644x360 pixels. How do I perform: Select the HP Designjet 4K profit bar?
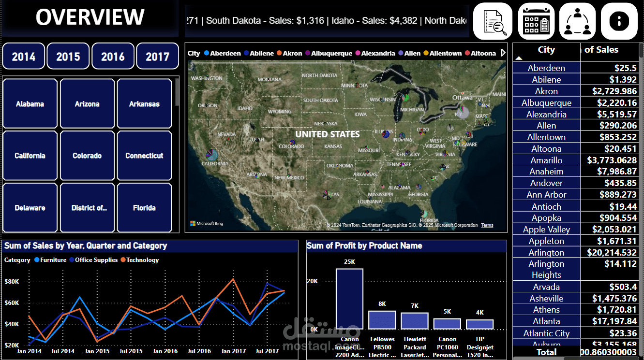479,325
